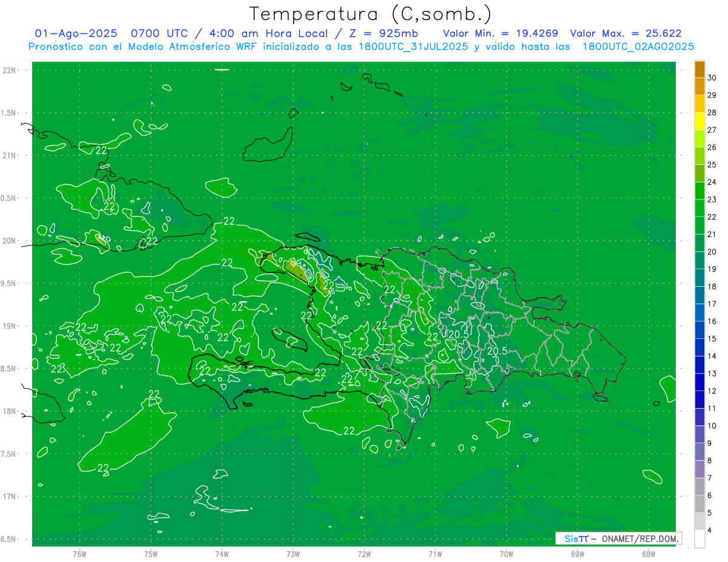The image size is (728, 562).
Task: Click the '71W' longitude axis label
Action: [x=435, y=554]
